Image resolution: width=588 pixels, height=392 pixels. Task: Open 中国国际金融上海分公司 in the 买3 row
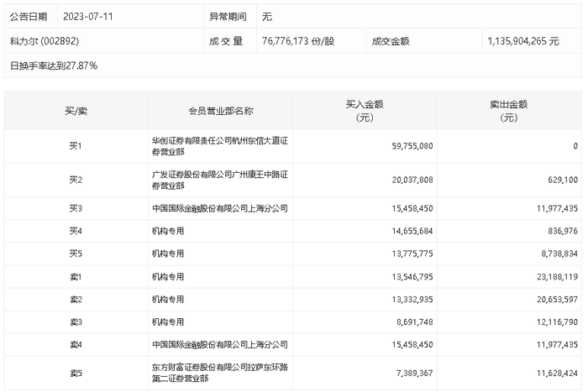(220, 208)
